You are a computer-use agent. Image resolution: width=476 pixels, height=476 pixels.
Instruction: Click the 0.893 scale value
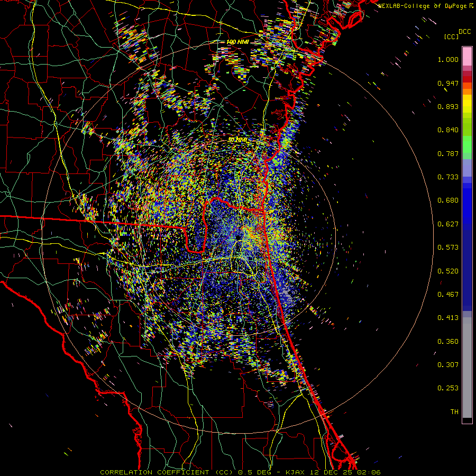coord(448,106)
